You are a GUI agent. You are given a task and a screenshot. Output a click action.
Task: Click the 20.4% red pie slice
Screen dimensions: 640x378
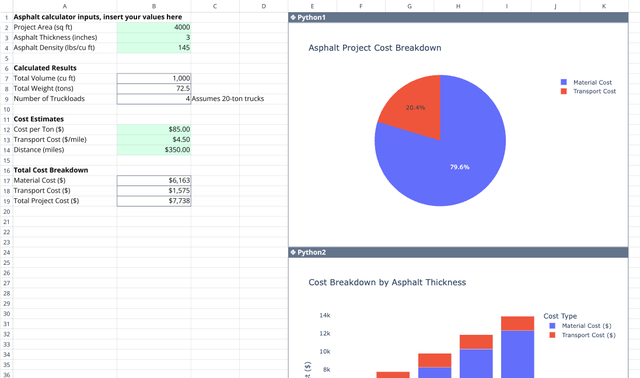pos(415,108)
